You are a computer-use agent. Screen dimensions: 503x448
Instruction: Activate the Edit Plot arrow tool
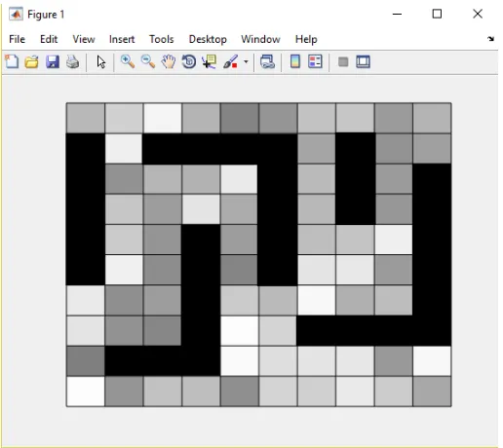click(101, 61)
